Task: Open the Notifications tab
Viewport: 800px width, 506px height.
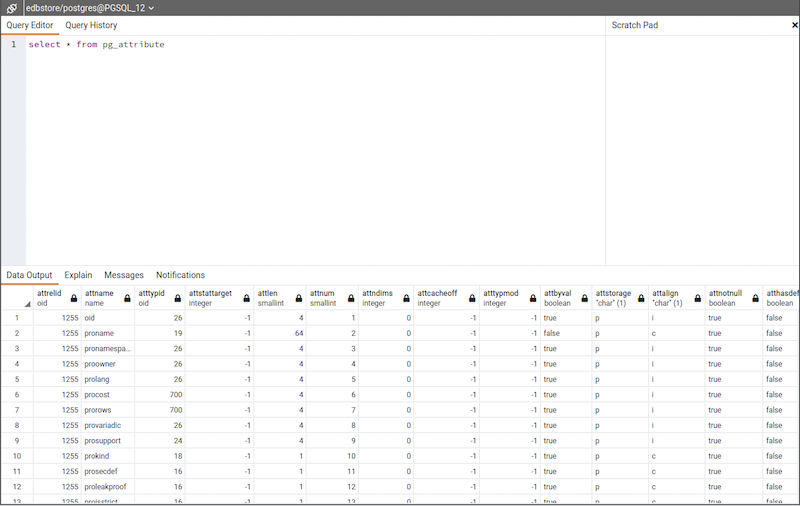Action: [180, 275]
